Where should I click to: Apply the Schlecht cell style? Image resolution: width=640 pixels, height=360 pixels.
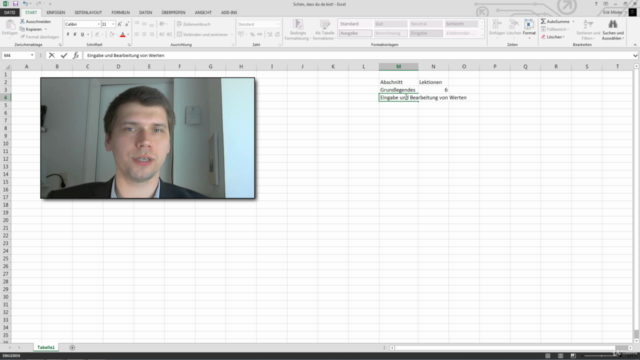click(x=461, y=24)
